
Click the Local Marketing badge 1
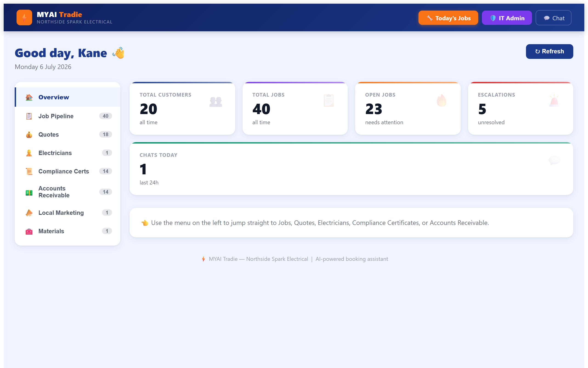[x=107, y=213]
